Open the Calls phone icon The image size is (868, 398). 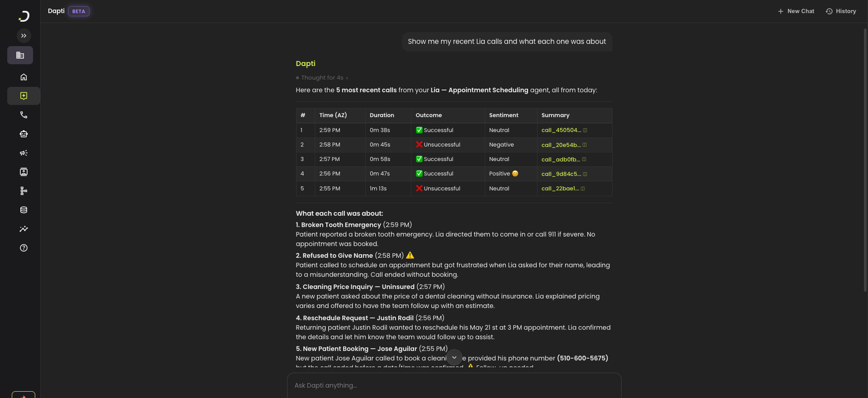coord(24,115)
